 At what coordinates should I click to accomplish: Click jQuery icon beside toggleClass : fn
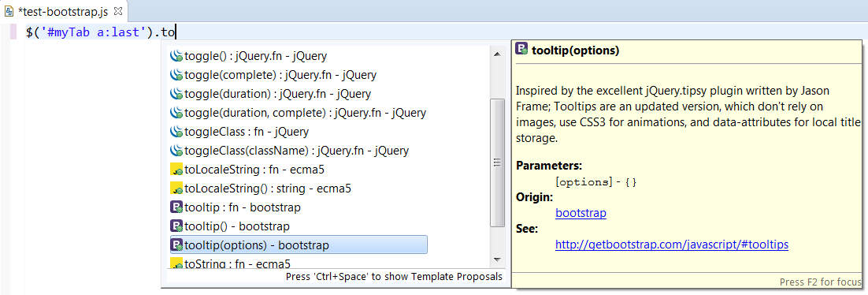[176, 132]
